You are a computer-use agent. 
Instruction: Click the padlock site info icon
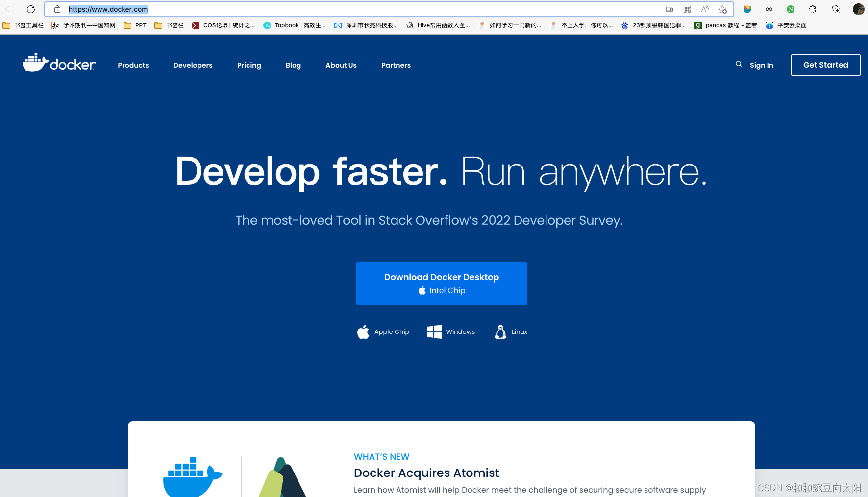57,9
